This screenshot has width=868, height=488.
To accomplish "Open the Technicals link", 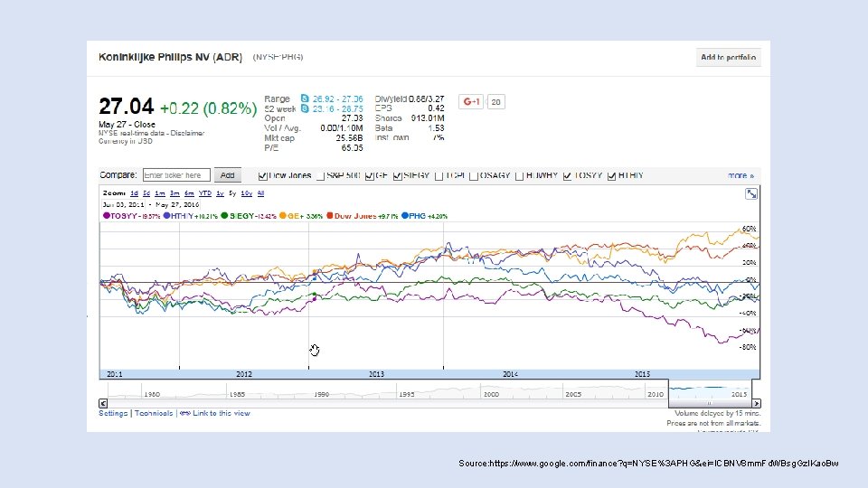I will click(154, 413).
